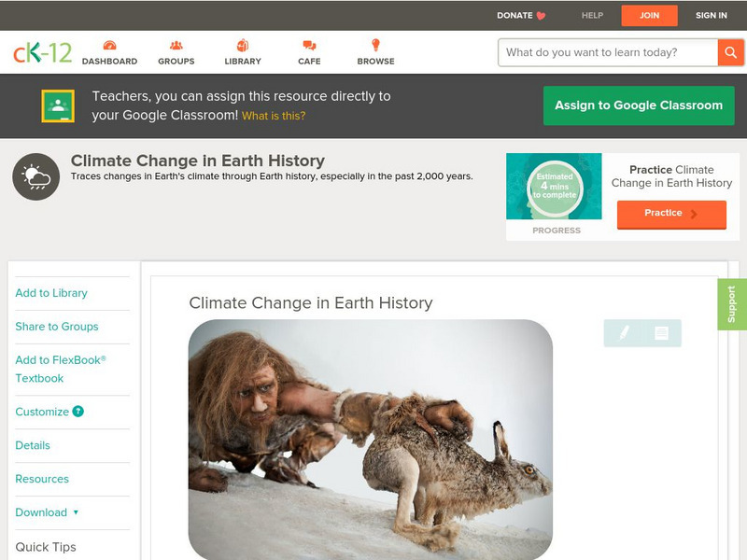Click Assign to Google Classroom button

[639, 105]
